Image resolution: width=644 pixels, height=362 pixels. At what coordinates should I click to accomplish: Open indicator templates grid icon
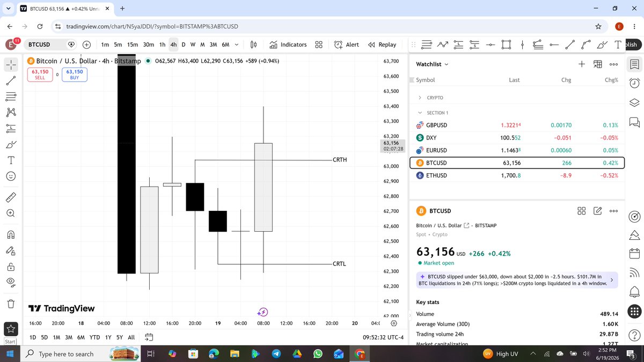pyautogui.click(x=318, y=45)
